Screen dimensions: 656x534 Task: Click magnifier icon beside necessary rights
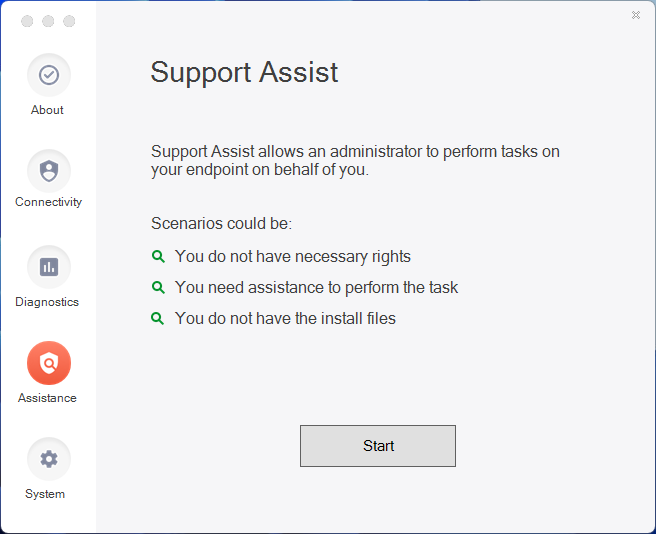coord(158,256)
